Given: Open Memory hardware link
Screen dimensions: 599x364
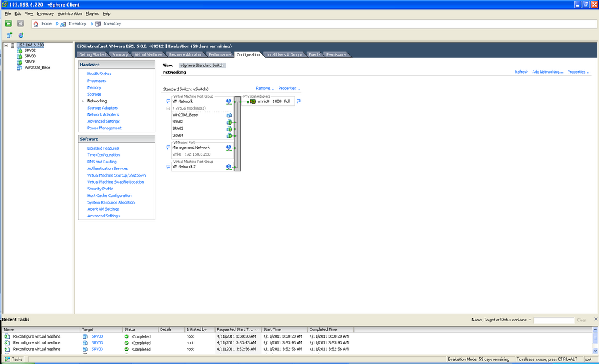Looking at the screenshot, I should [x=94, y=87].
